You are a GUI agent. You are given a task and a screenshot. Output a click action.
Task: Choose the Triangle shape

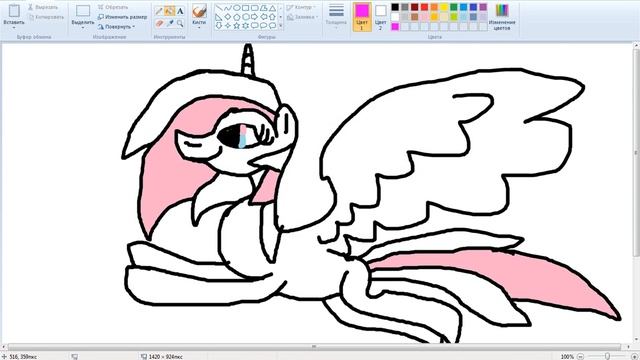coord(272,8)
